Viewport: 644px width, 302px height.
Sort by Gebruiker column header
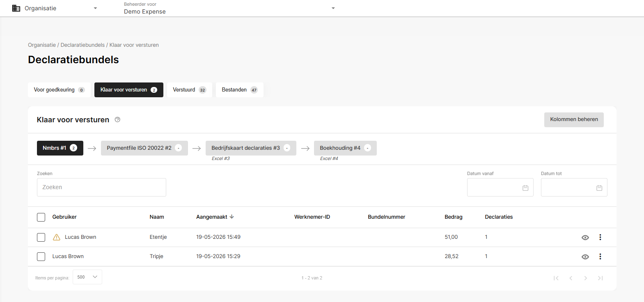click(x=64, y=217)
